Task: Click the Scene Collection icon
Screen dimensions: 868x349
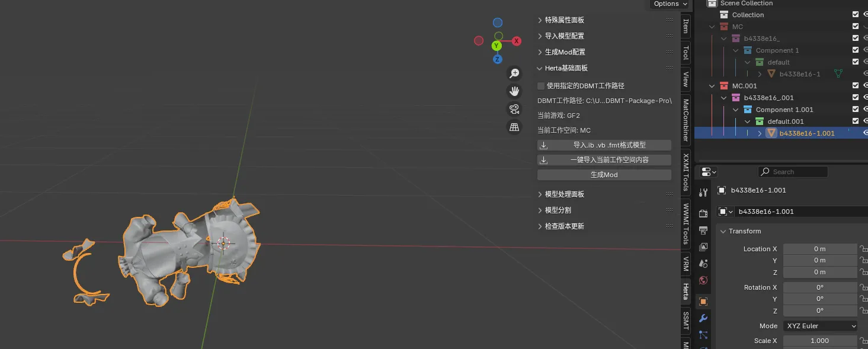Action: [712, 4]
